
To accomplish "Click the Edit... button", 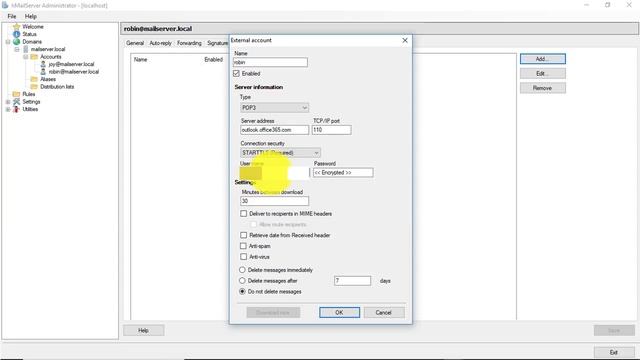I will click(542, 73).
